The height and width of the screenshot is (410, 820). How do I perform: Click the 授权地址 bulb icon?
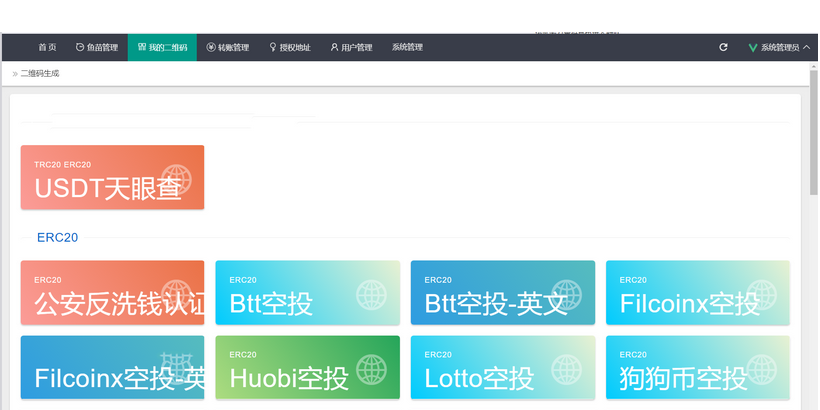point(272,47)
